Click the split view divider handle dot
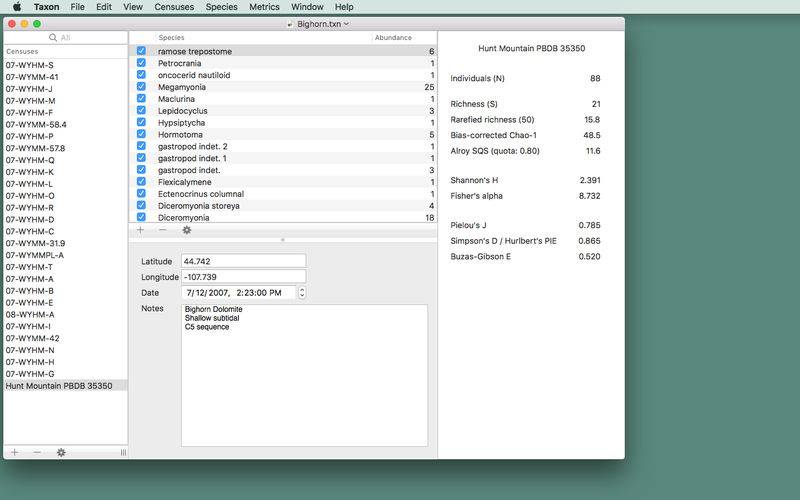This screenshot has width=800, height=500. (283, 239)
